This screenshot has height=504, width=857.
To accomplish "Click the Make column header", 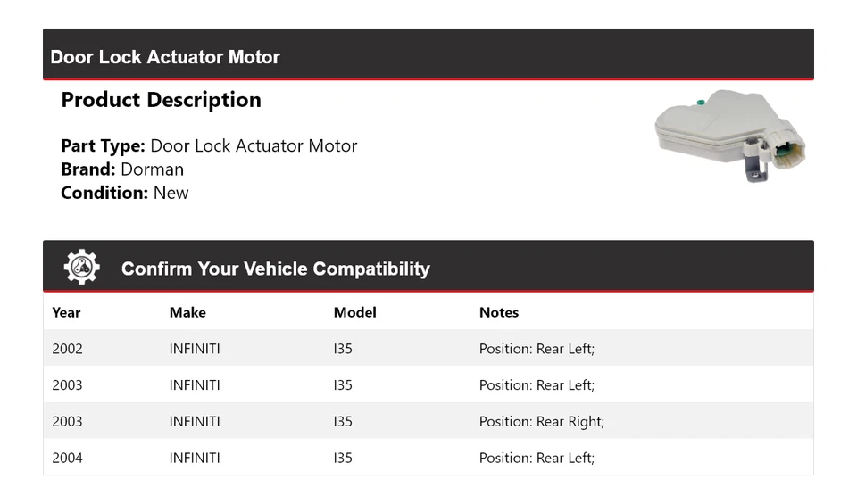I will click(x=187, y=312).
